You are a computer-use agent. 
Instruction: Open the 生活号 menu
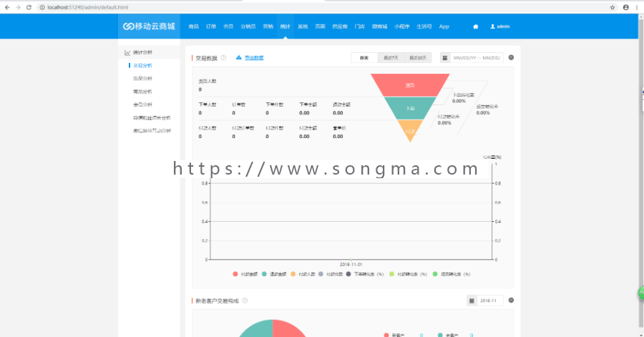[x=424, y=26]
